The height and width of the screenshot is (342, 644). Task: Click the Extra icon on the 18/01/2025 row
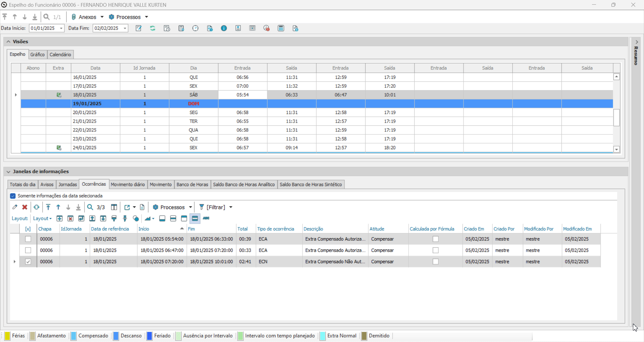[x=59, y=95]
